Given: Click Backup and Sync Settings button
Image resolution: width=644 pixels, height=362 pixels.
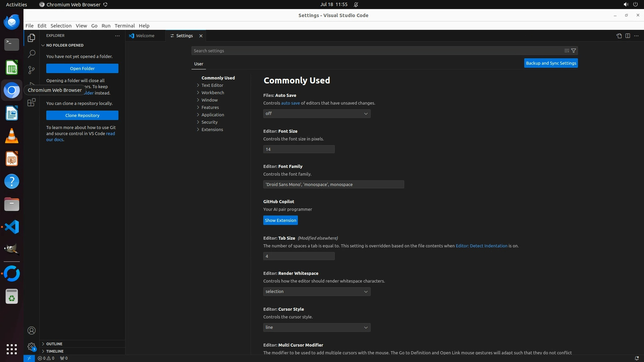Looking at the screenshot, I should coord(551,63).
